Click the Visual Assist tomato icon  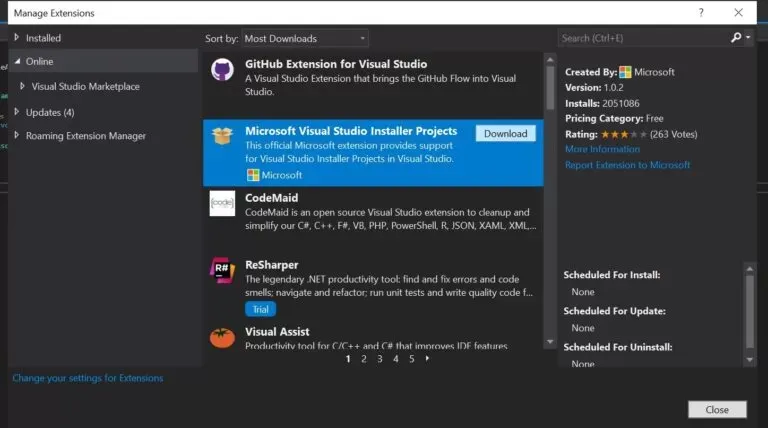coord(222,337)
